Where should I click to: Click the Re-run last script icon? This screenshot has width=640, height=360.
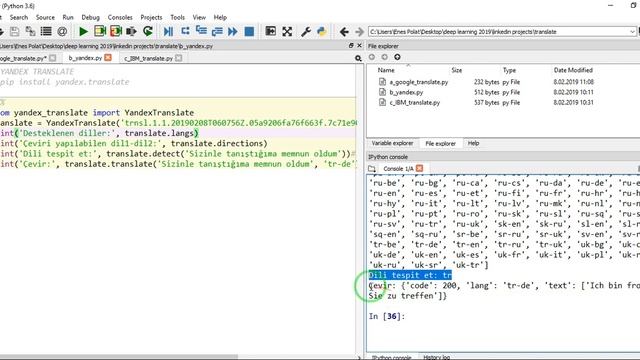coord(148,31)
